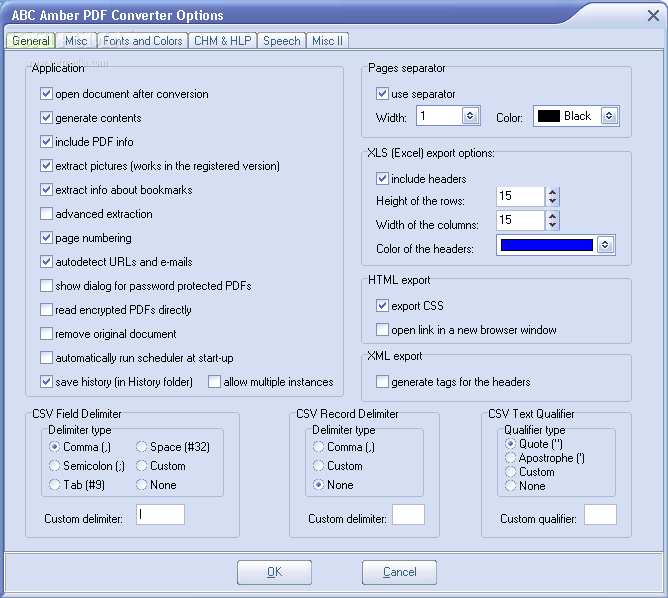
Task: Open the Speech tab
Action: click(282, 41)
